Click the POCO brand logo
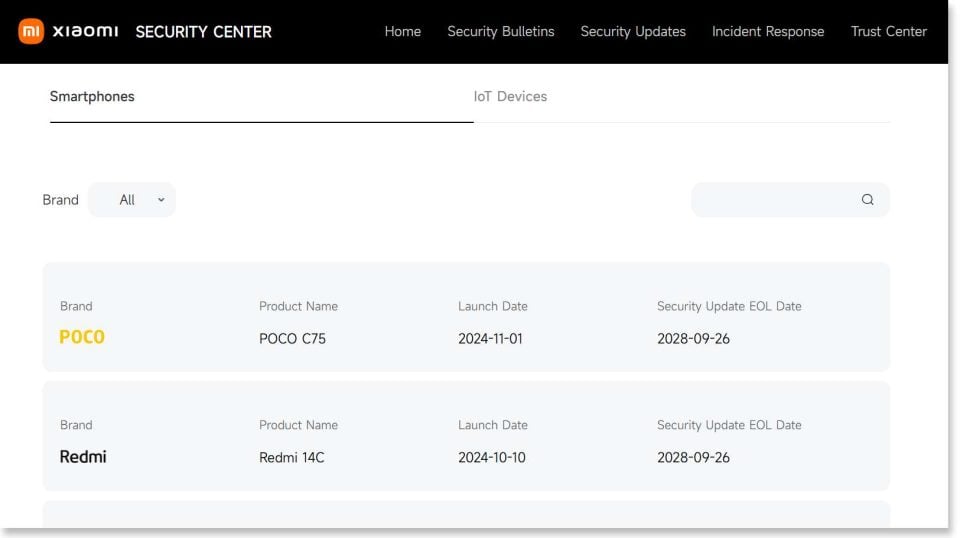The width and height of the screenshot is (960, 538). click(82, 337)
